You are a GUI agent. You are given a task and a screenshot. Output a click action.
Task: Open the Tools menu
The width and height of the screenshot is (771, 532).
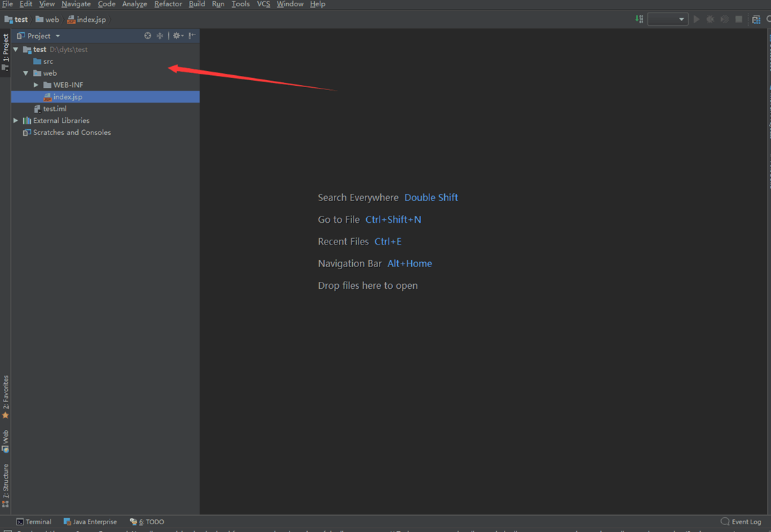pyautogui.click(x=240, y=4)
